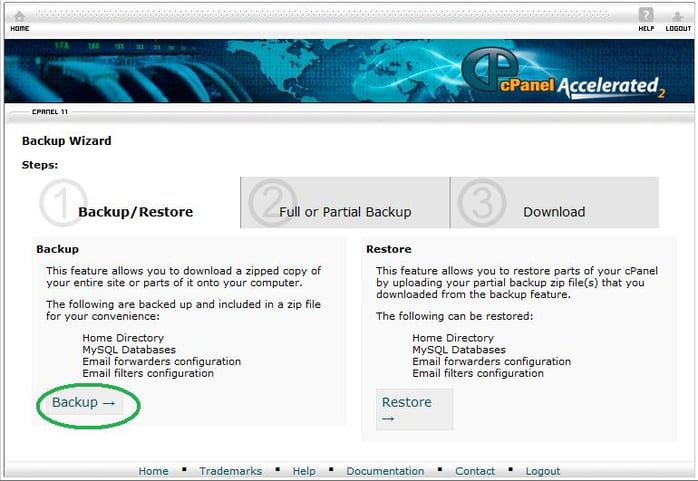Click 'The following can be restored:' text
698x481 pixels.
(455, 316)
